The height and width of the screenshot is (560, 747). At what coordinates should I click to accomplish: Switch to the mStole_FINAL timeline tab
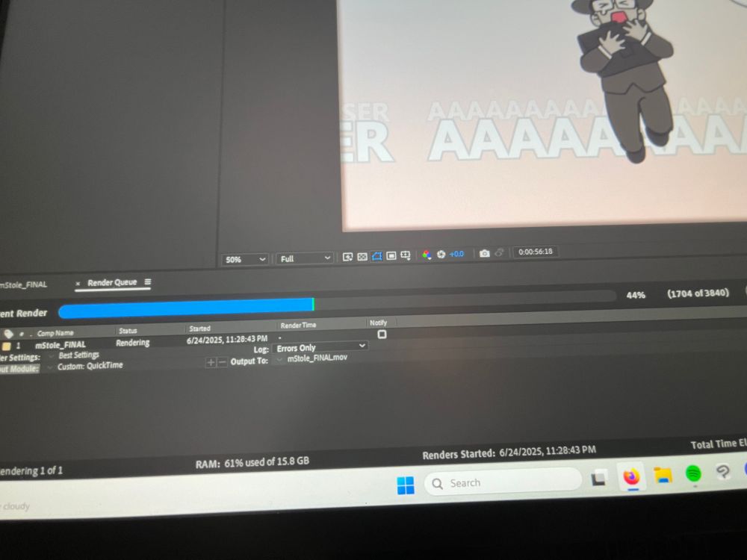(x=24, y=284)
